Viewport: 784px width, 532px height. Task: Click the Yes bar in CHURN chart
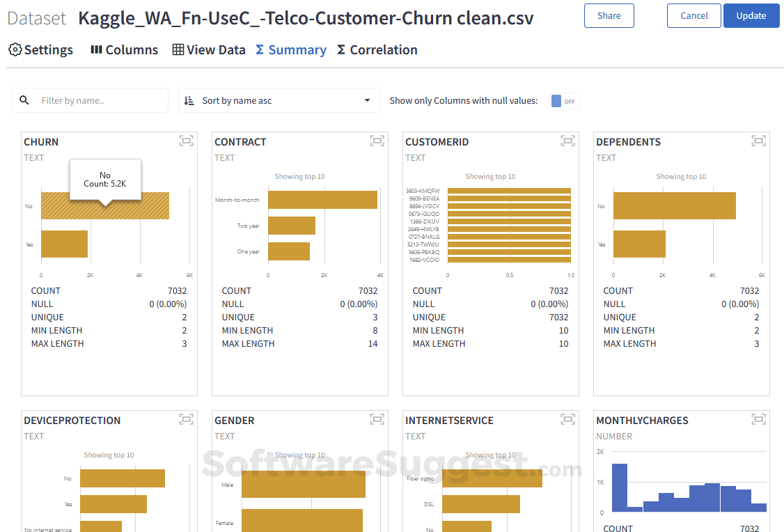point(64,244)
